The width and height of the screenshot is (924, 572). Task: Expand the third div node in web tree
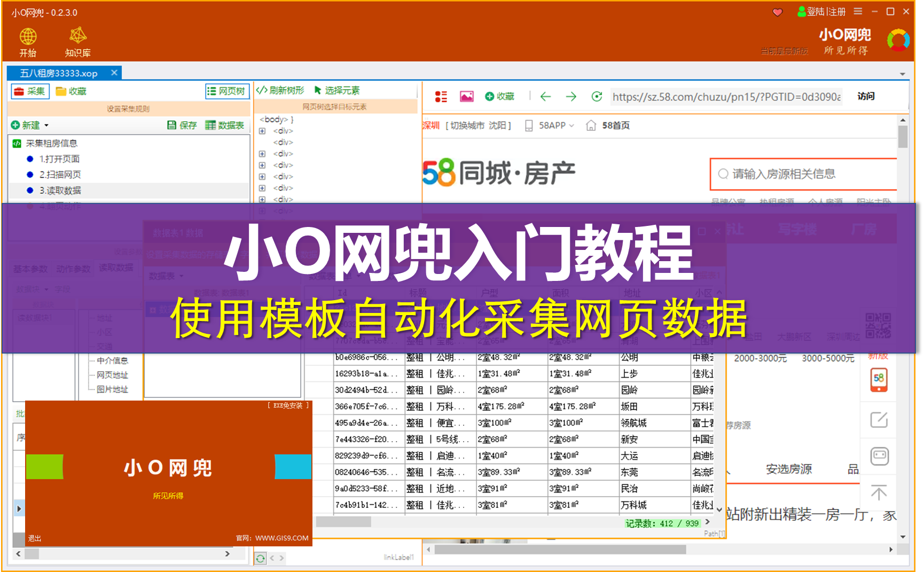262,154
